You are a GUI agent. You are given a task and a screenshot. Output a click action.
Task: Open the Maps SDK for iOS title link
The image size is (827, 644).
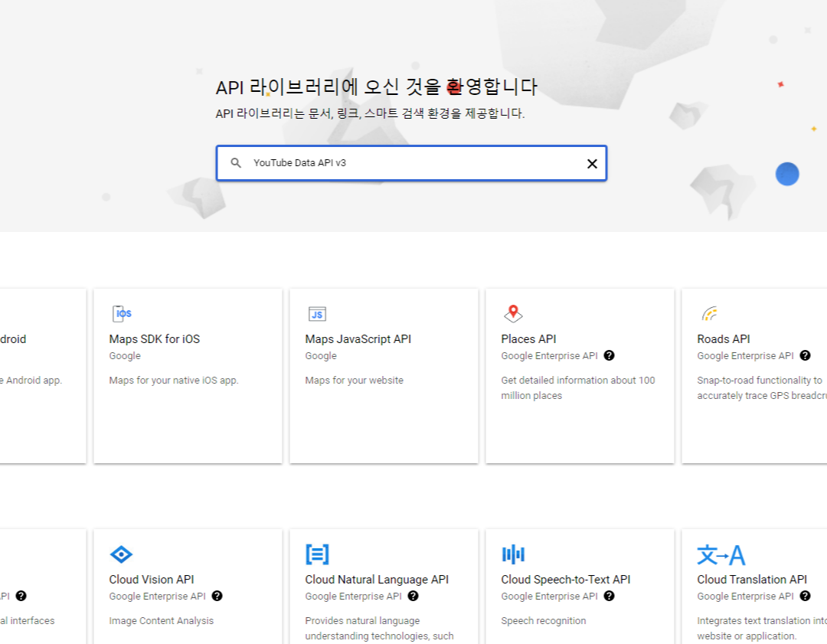click(x=155, y=339)
